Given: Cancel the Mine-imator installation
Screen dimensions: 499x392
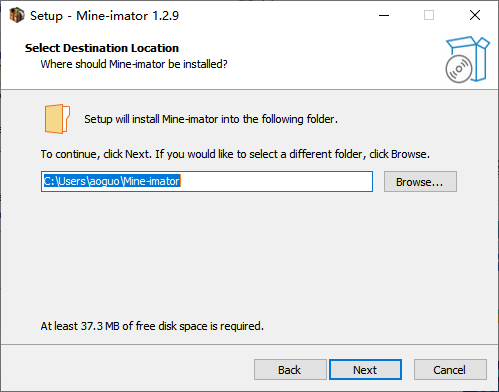Looking at the screenshot, I should [450, 370].
